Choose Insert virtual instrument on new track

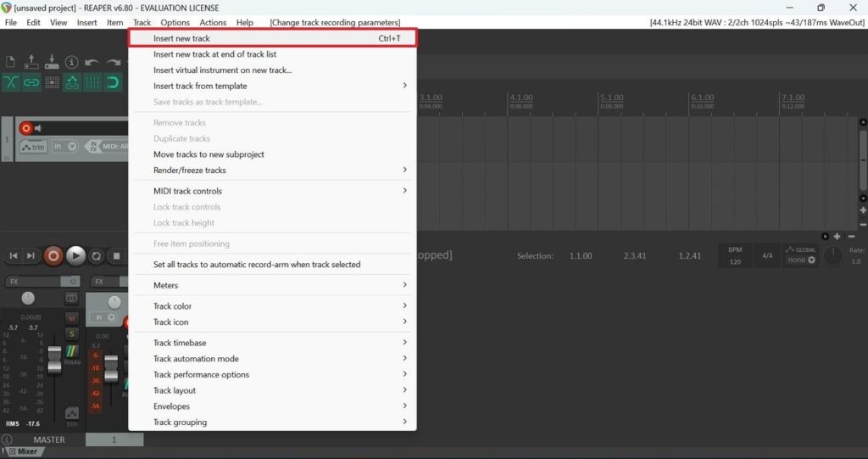(272, 70)
